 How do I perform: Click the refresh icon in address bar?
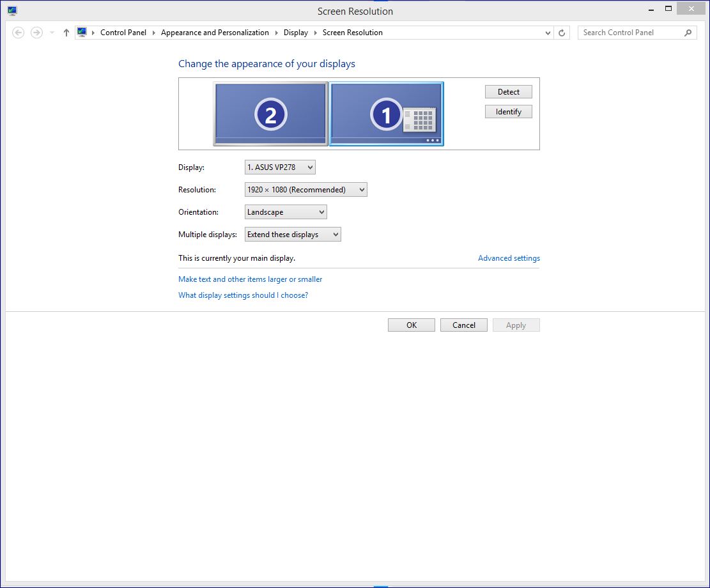point(561,32)
